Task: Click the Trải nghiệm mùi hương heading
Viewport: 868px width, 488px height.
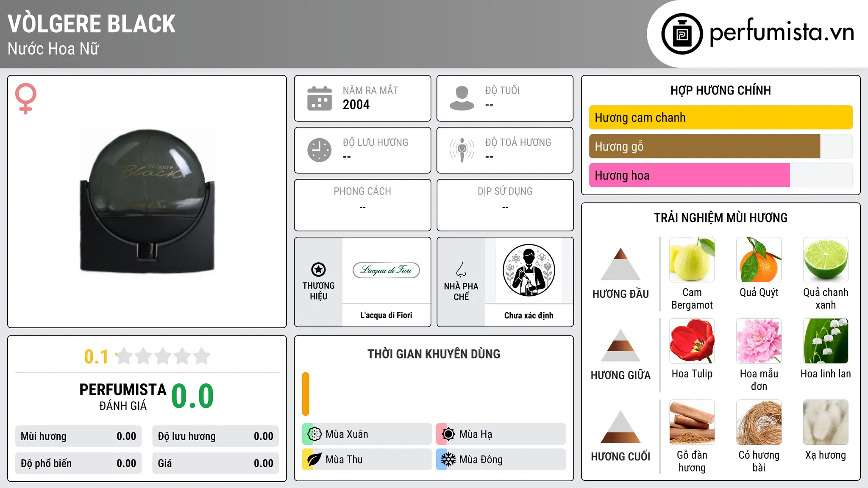Action: [x=721, y=218]
